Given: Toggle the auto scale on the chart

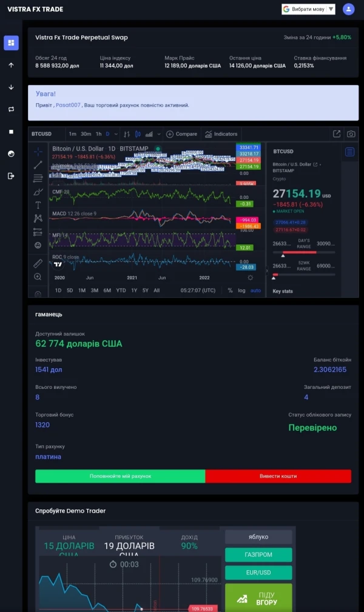Looking at the screenshot, I should coord(255,291).
